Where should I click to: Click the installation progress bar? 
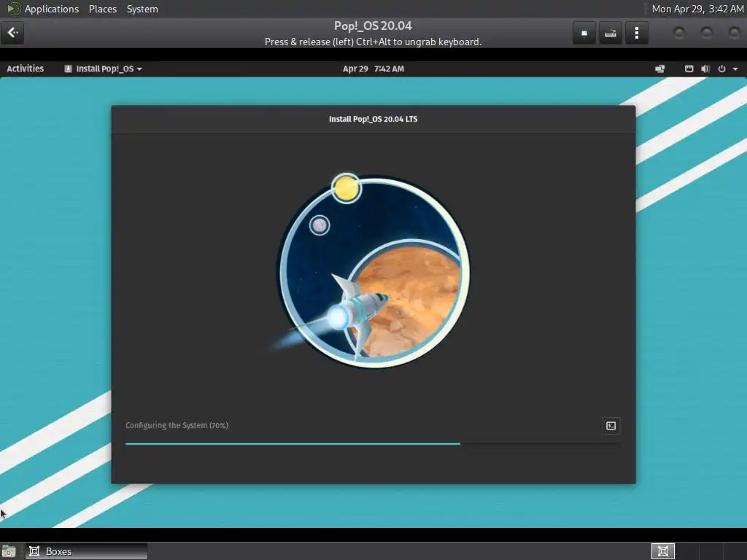pyautogui.click(x=373, y=443)
